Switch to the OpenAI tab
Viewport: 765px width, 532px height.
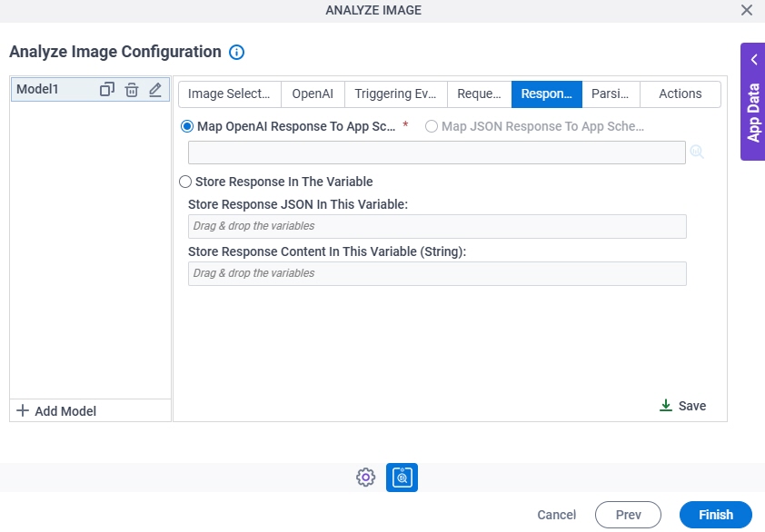313,94
